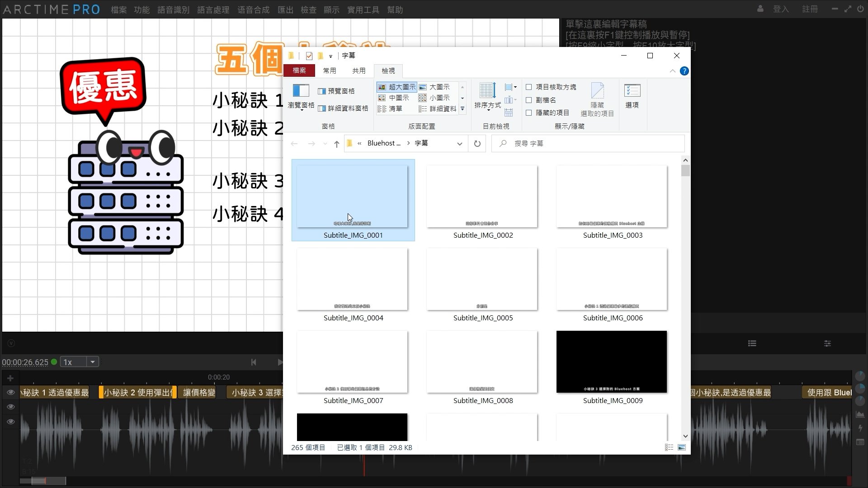Switch to 中圖示 medium icons layout

[x=394, y=98]
